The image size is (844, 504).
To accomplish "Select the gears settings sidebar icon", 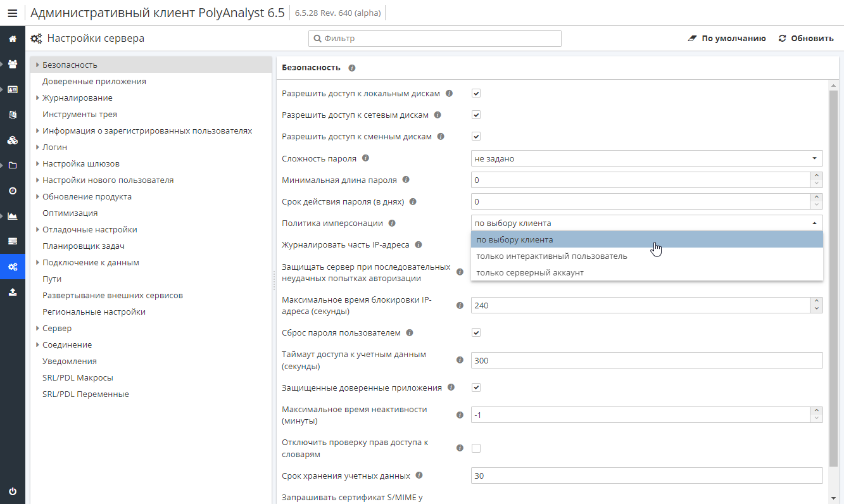I will click(13, 267).
